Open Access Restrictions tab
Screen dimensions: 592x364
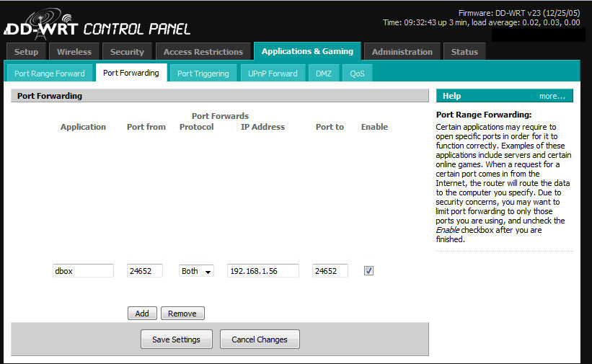point(203,52)
